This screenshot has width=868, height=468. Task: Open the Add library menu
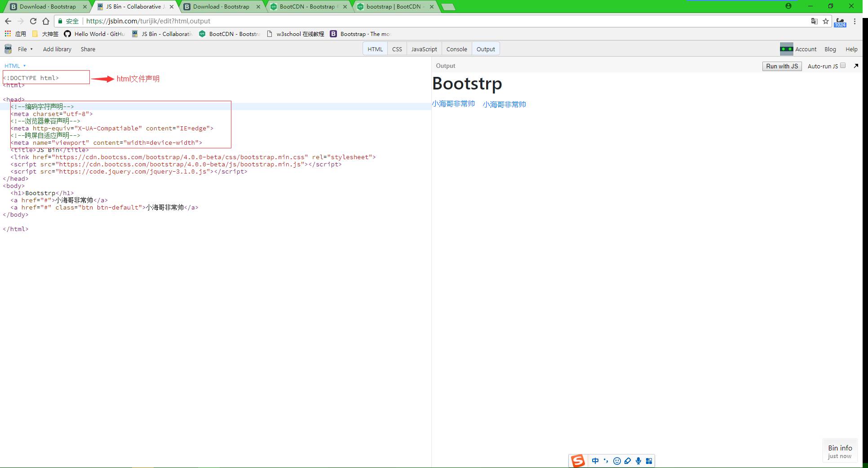click(x=57, y=49)
